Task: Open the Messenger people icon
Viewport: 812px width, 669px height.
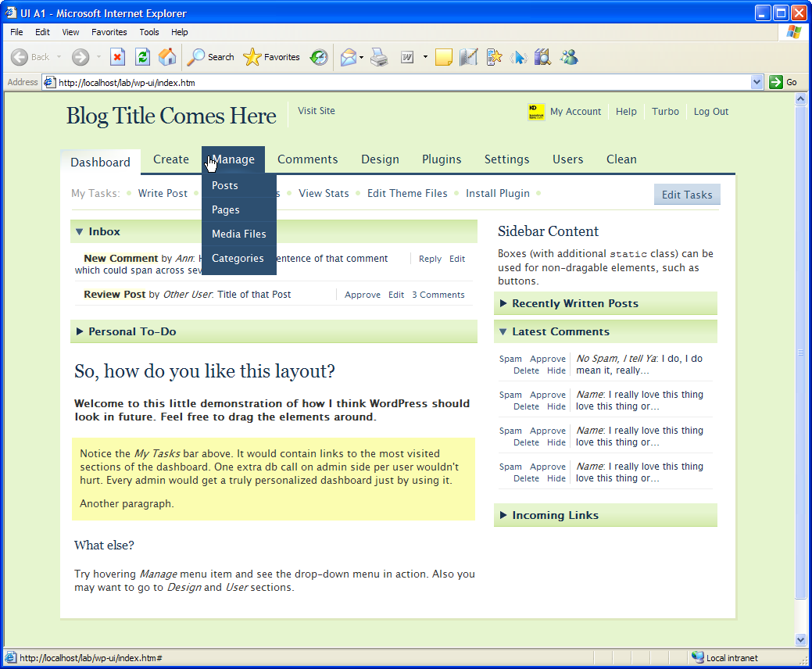Action: coord(569,57)
